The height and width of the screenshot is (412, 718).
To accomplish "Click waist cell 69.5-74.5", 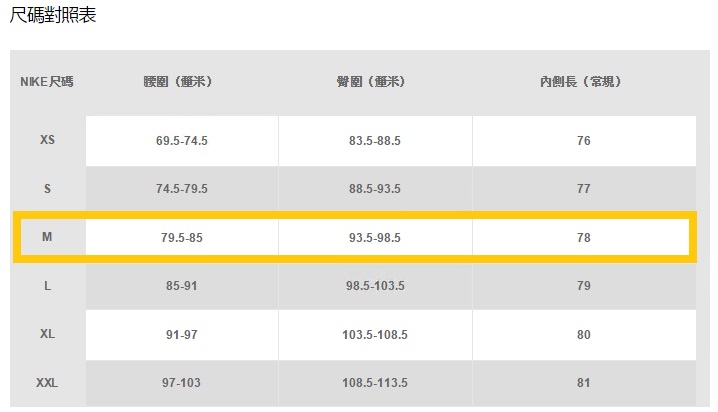I will pyautogui.click(x=181, y=141).
